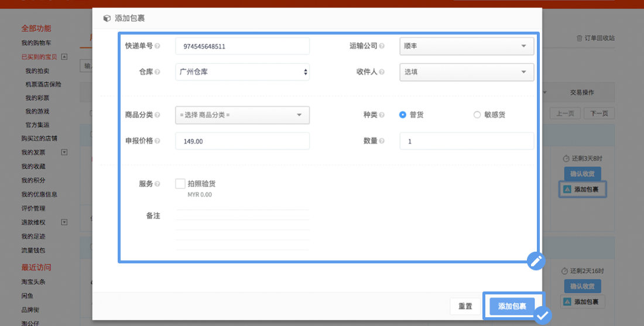Click help icon beside 服务 label
The image size is (644, 326).
(157, 184)
